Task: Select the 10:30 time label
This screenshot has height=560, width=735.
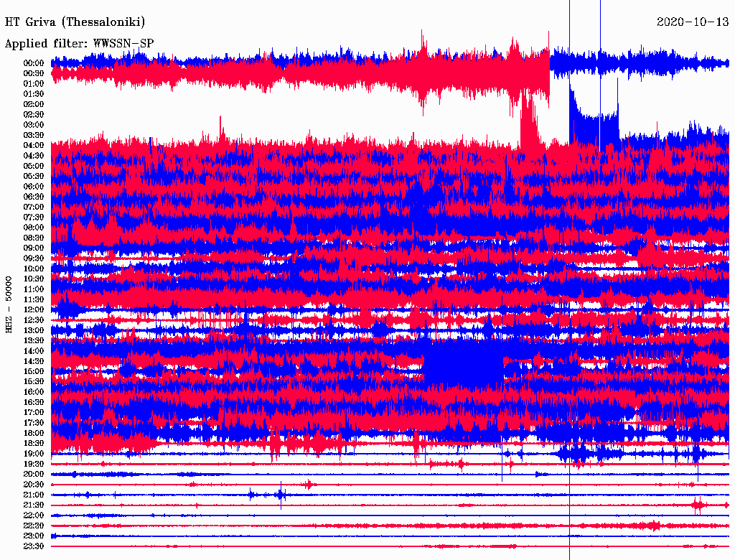Action: coord(34,279)
